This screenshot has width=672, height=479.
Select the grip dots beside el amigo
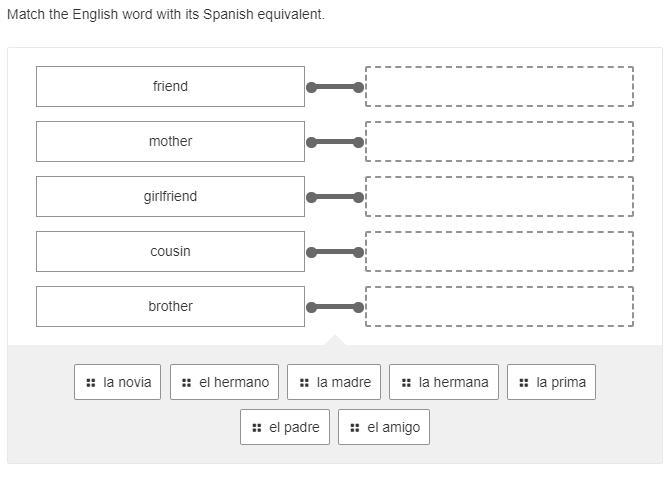[355, 427]
